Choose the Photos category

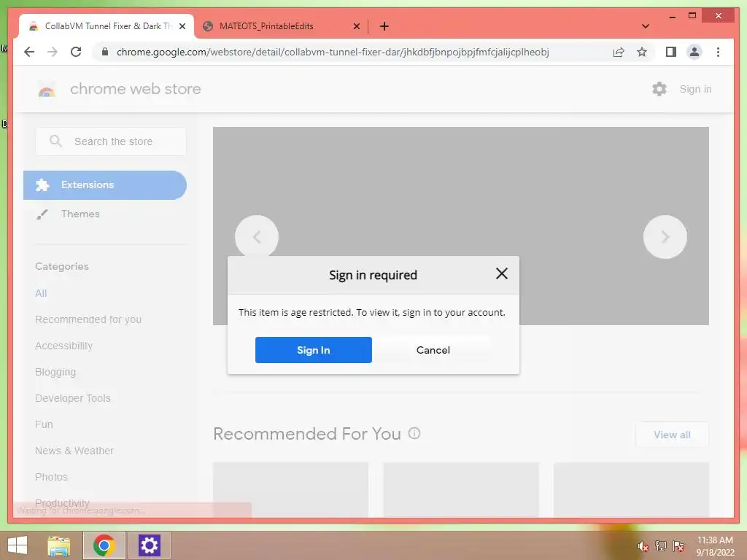(52, 477)
